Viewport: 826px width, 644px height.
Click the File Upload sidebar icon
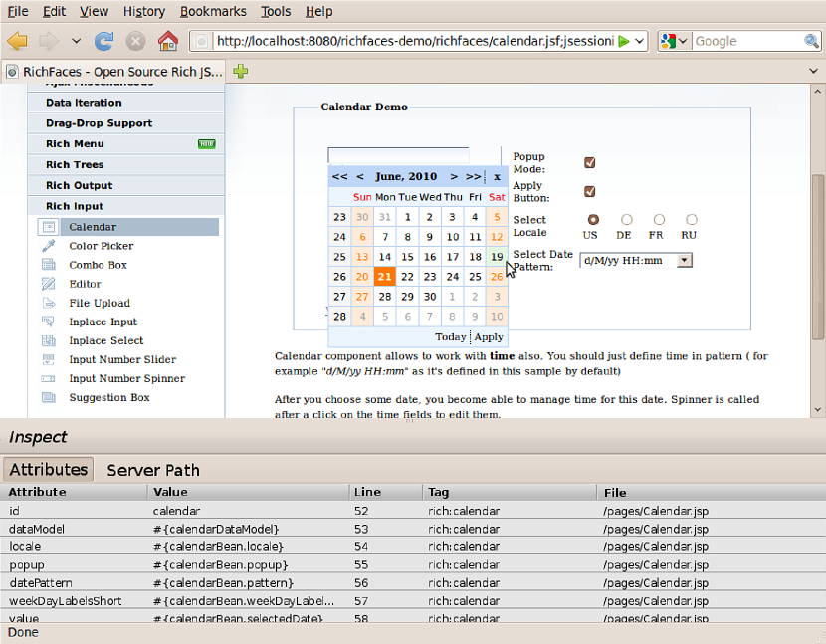pos(48,303)
